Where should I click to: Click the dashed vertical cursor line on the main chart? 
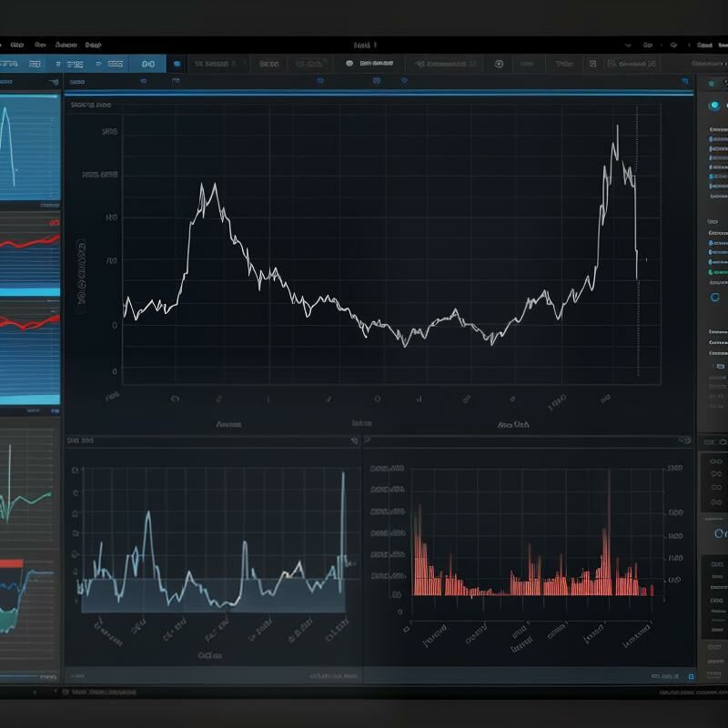[x=637, y=273]
